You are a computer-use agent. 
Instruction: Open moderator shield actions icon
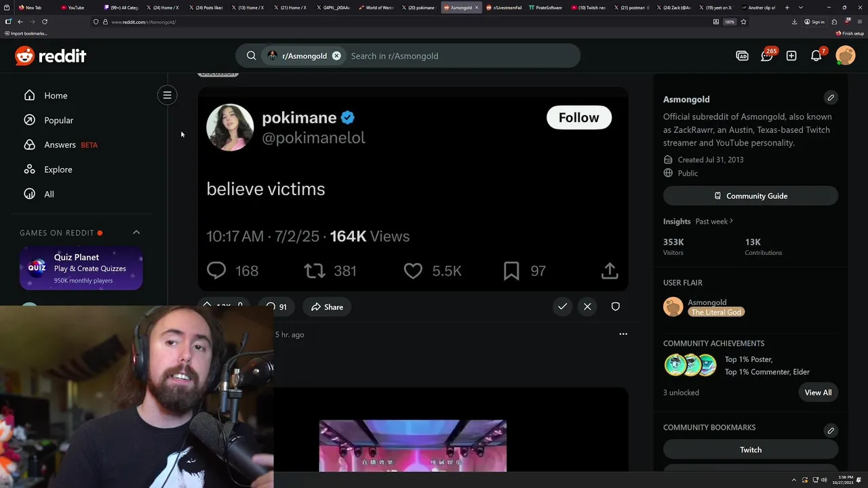pos(615,306)
